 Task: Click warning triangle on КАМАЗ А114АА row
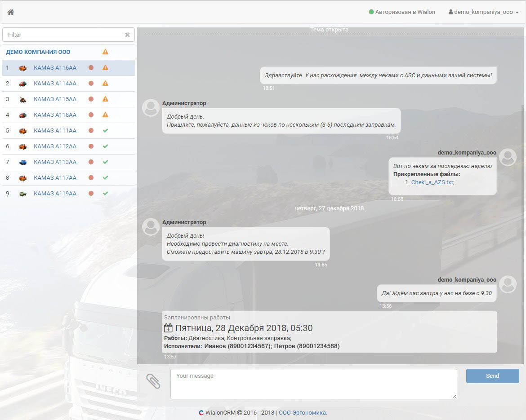[105, 84]
